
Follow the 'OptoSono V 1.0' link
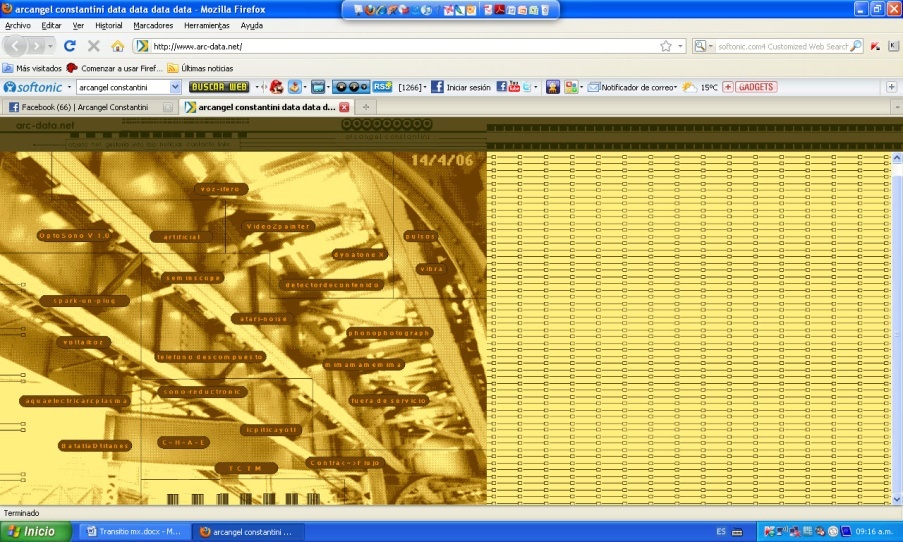tap(75, 235)
